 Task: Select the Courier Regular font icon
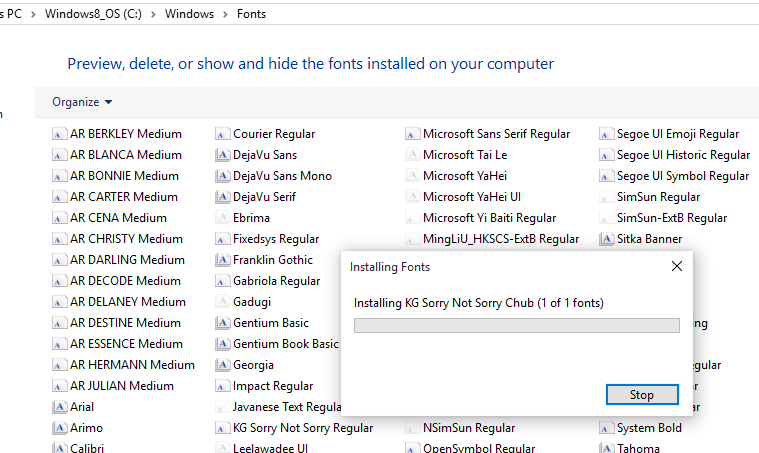[x=222, y=134]
